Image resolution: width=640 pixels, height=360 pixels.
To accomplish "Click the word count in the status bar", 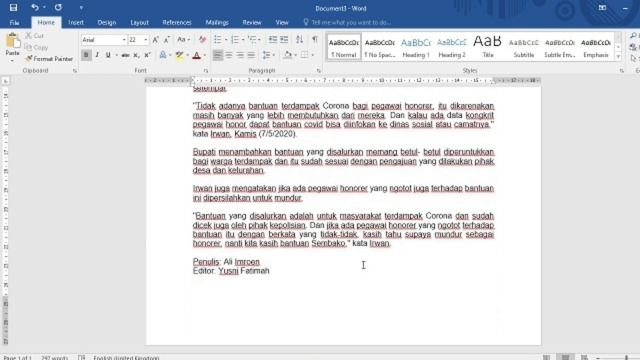I will pos(54,358).
